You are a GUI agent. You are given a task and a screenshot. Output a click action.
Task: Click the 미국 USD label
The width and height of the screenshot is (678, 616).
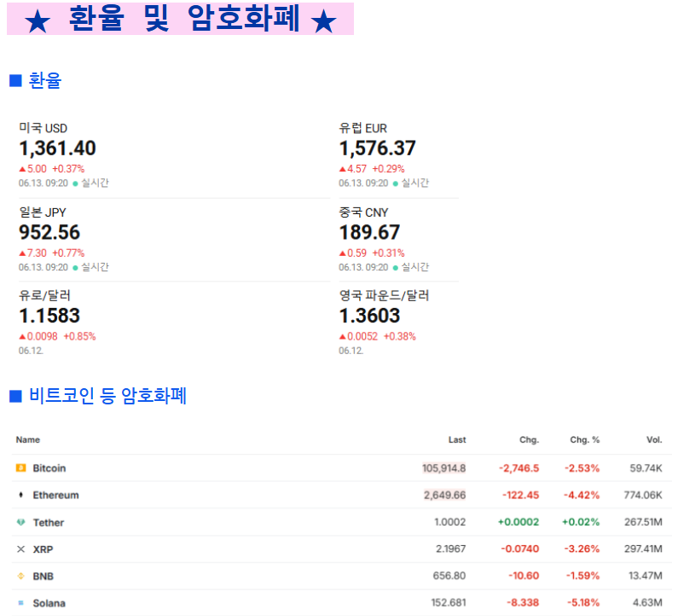click(x=43, y=128)
